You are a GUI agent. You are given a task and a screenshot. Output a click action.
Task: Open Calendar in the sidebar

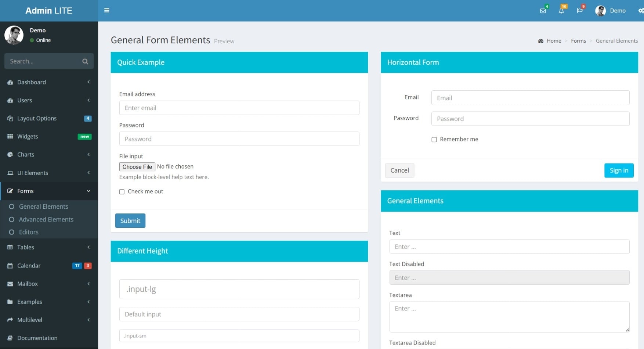(x=29, y=266)
